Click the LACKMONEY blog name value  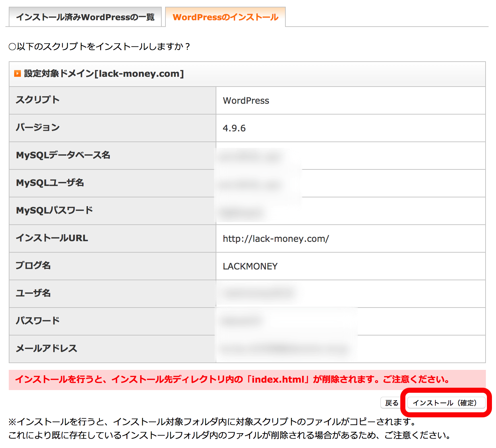(x=250, y=266)
